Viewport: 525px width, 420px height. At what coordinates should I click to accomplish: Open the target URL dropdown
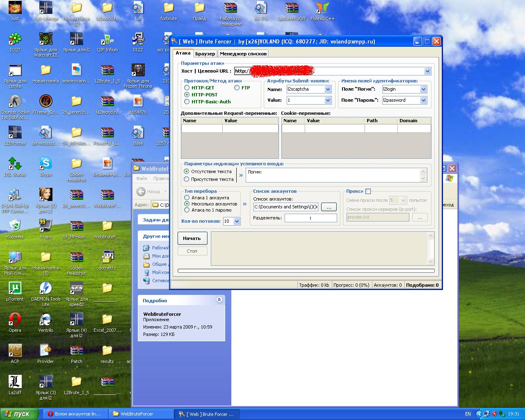427,71
